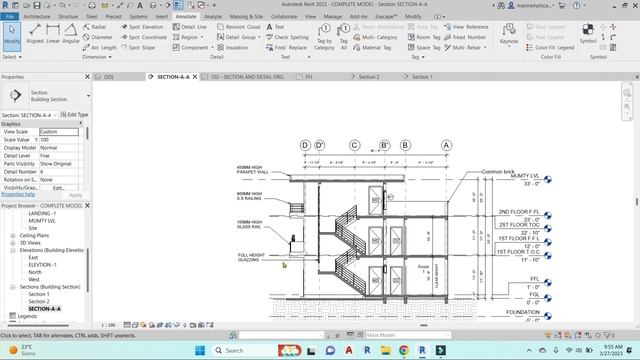This screenshot has width=640, height=360.
Task: Click the Detail Number value field
Action: (59, 172)
